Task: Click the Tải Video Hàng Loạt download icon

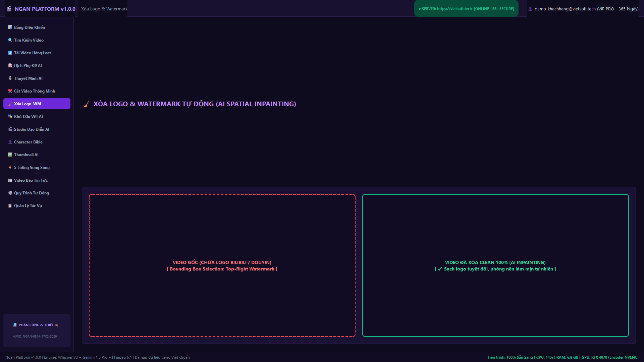Action: pos(10,53)
